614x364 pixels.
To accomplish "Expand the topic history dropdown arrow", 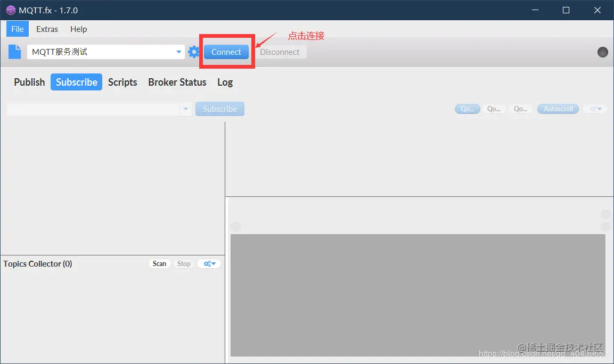I will click(x=186, y=109).
